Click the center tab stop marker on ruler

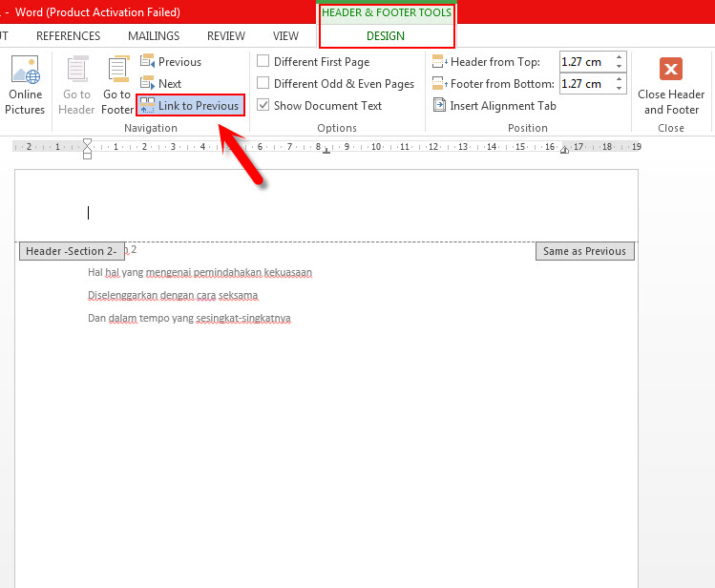coord(326,151)
